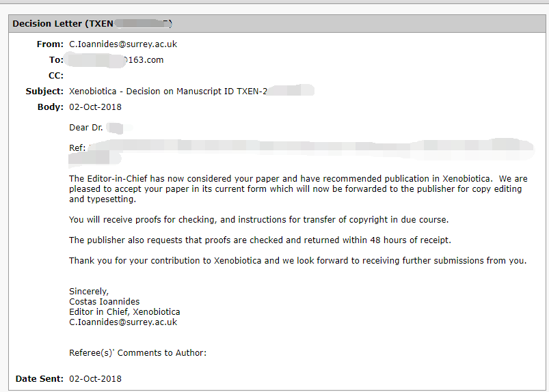The image size is (549, 392).
Task: Click the From: field label
Action: 50,44
